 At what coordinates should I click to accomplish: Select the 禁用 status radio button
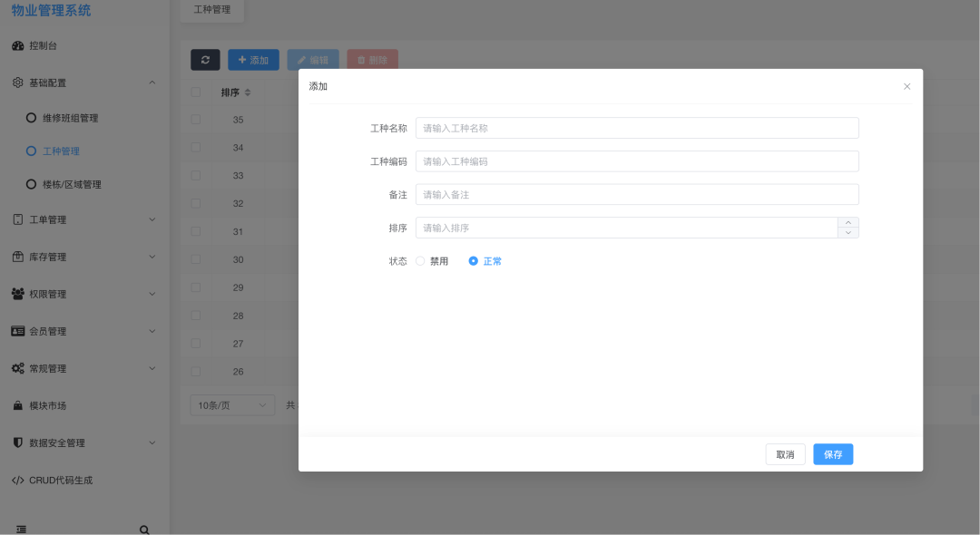(420, 261)
